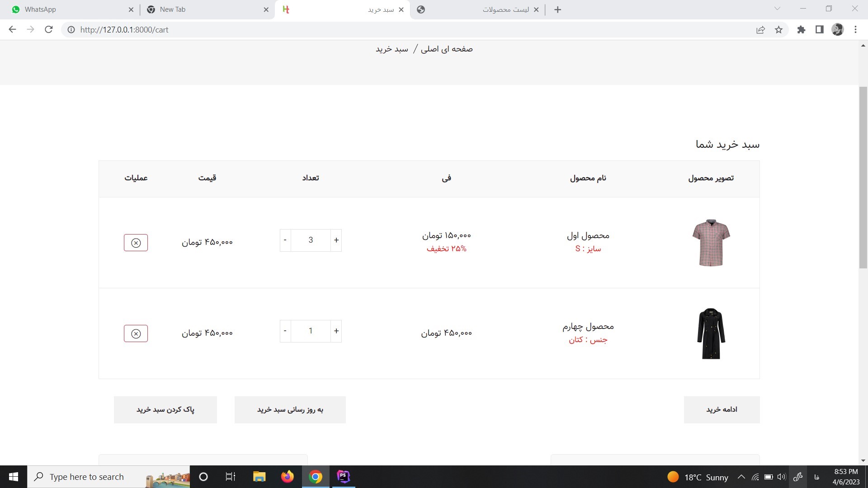The image size is (868, 488).
Task: Click the quantity input of محصول چهارم
Action: (x=311, y=331)
